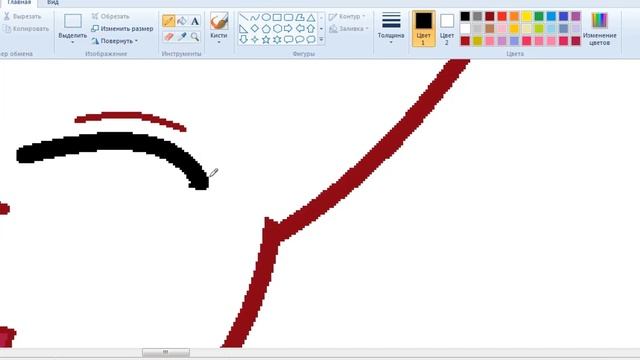Select the Text tool (letter A)

(195, 21)
